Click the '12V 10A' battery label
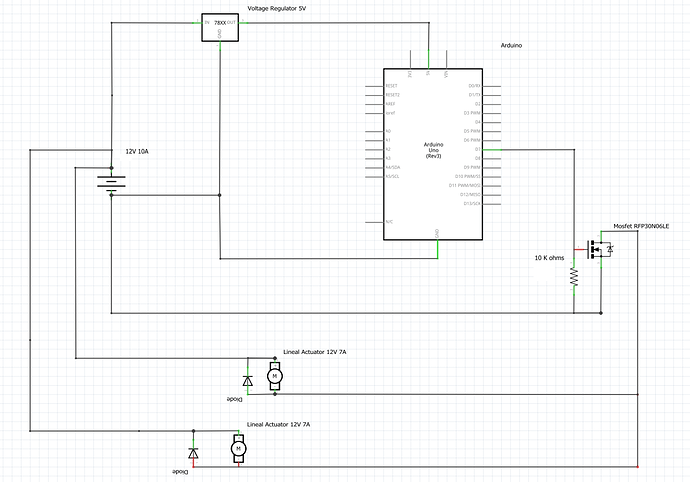 [137, 151]
